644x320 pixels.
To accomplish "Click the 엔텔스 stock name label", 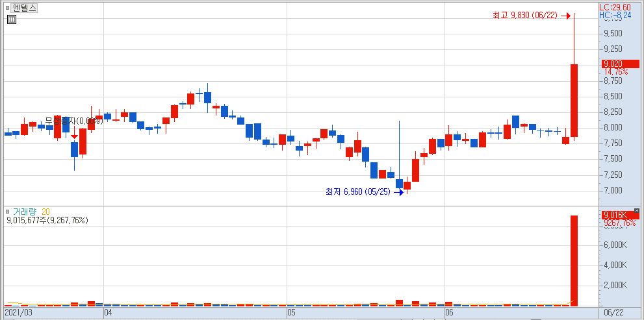I will (x=25, y=7).
